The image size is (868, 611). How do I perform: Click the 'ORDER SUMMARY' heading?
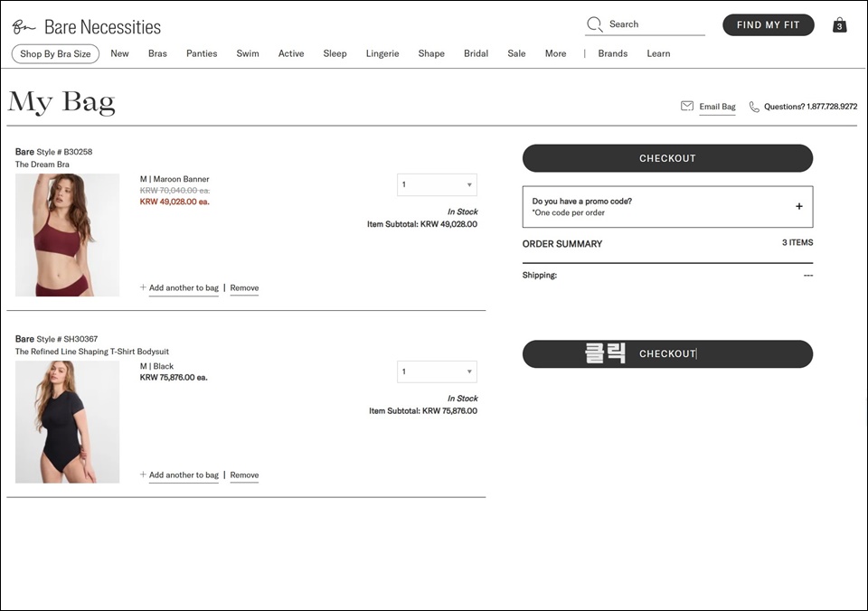coord(562,243)
